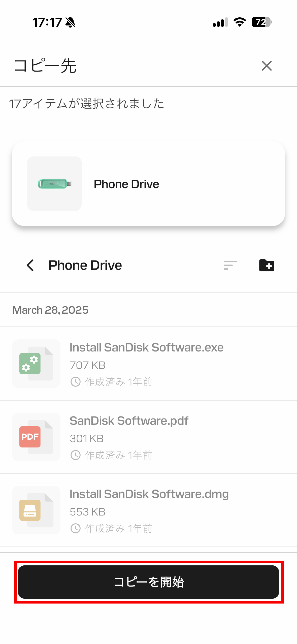Tap the Phone Drive folder path title

[85, 265]
